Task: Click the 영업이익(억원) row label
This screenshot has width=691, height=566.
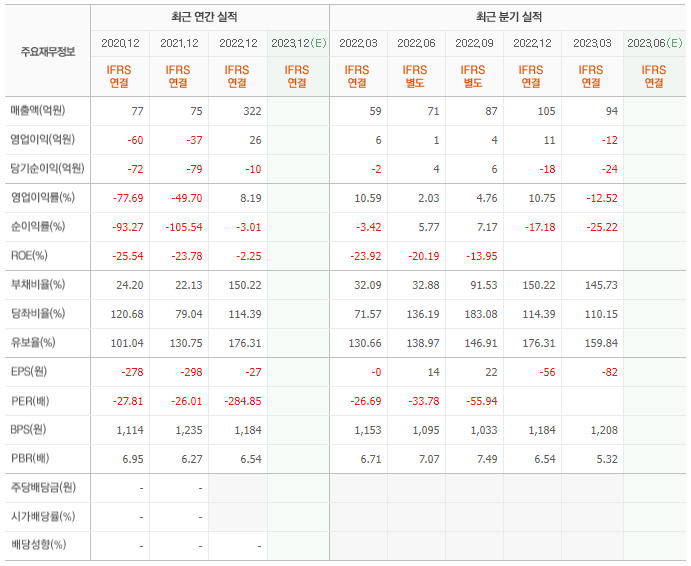Action: [43, 139]
